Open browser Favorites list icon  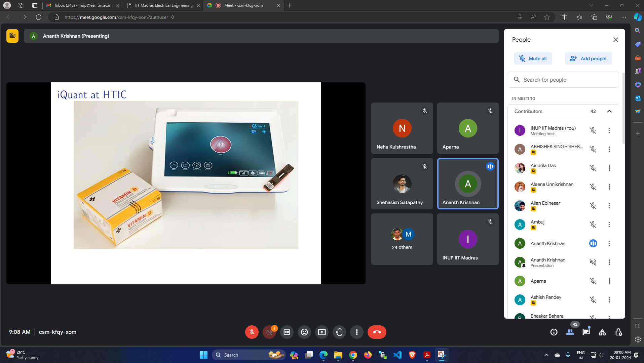(x=579, y=17)
